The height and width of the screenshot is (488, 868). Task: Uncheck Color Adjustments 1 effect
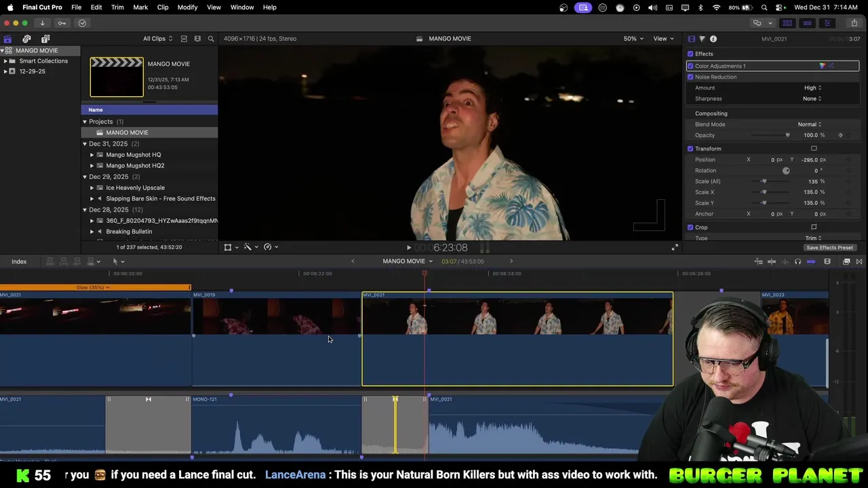[690, 66]
